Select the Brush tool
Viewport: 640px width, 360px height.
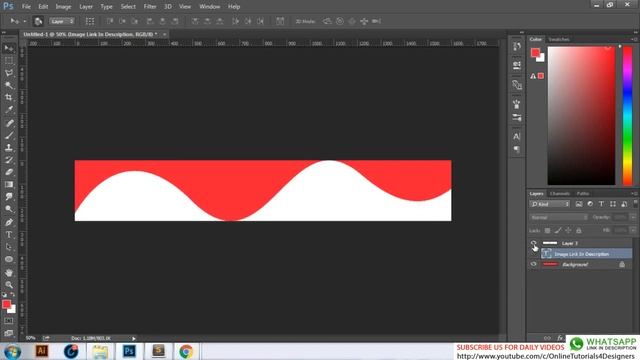coord(9,135)
